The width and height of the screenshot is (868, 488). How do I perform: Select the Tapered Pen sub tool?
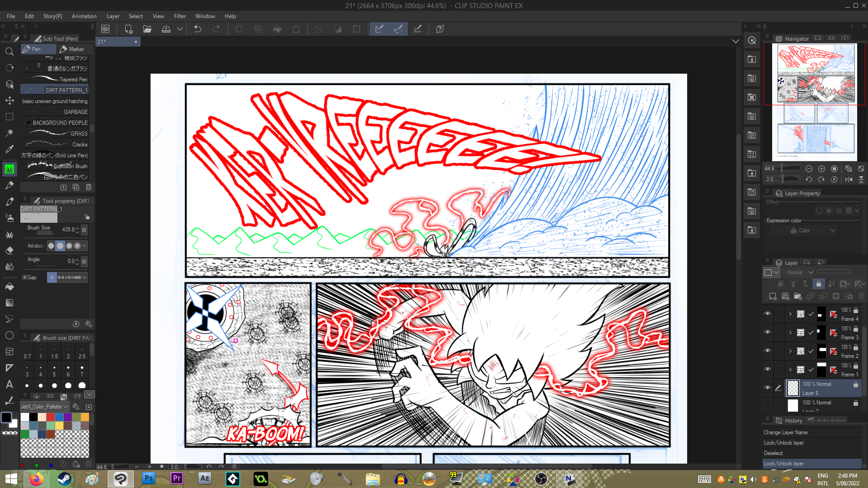54,79
